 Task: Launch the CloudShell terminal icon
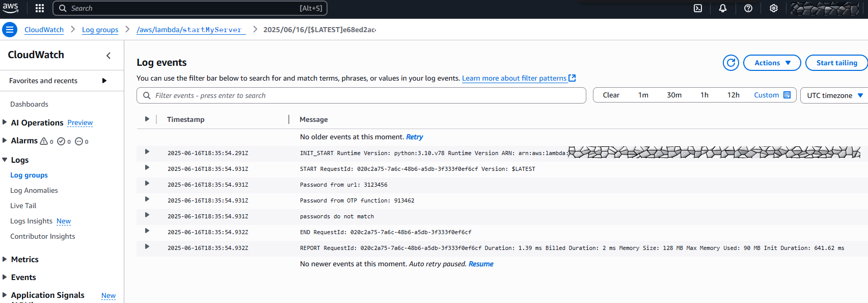(698, 8)
